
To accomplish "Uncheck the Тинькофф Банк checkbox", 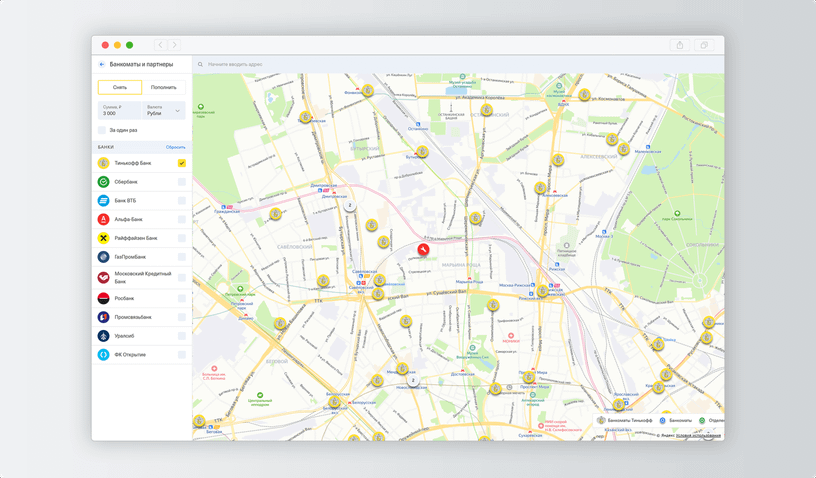I will pos(182,163).
